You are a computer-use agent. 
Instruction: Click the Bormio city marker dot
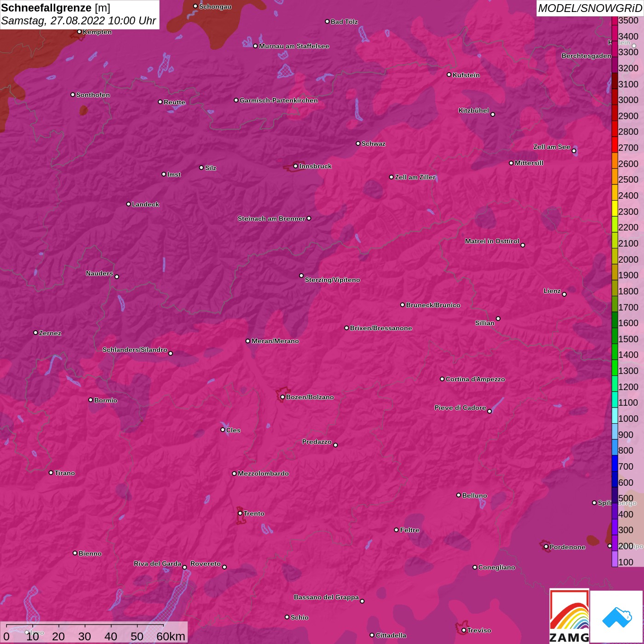[91, 400]
